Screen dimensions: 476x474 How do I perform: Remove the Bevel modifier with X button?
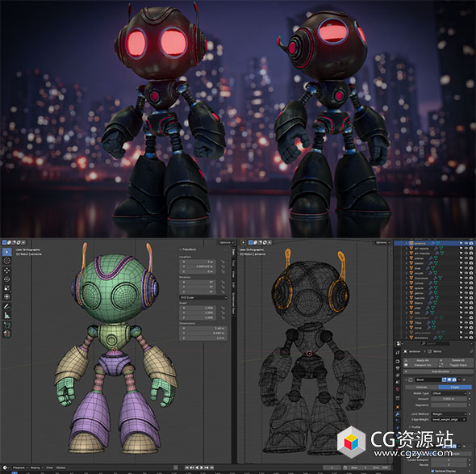pyautogui.click(x=464, y=380)
